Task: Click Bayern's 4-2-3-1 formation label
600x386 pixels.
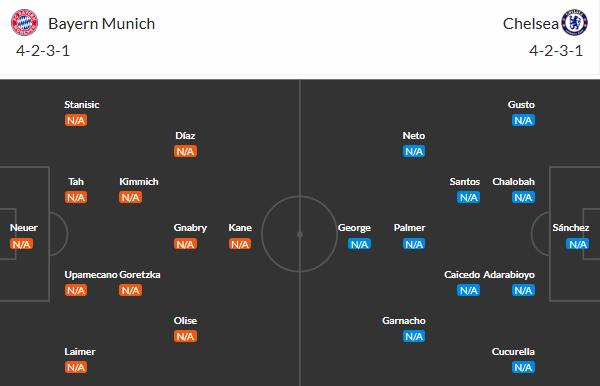Action: 43,50
